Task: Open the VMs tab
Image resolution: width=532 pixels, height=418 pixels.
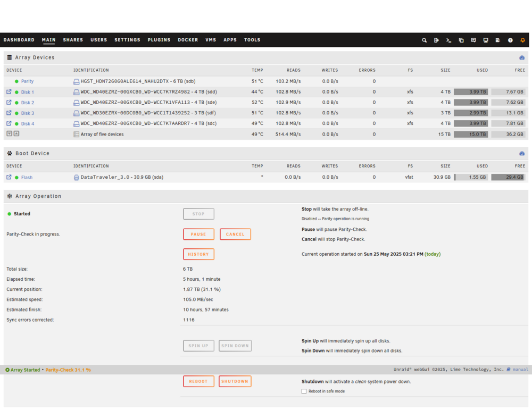Action: (211, 40)
